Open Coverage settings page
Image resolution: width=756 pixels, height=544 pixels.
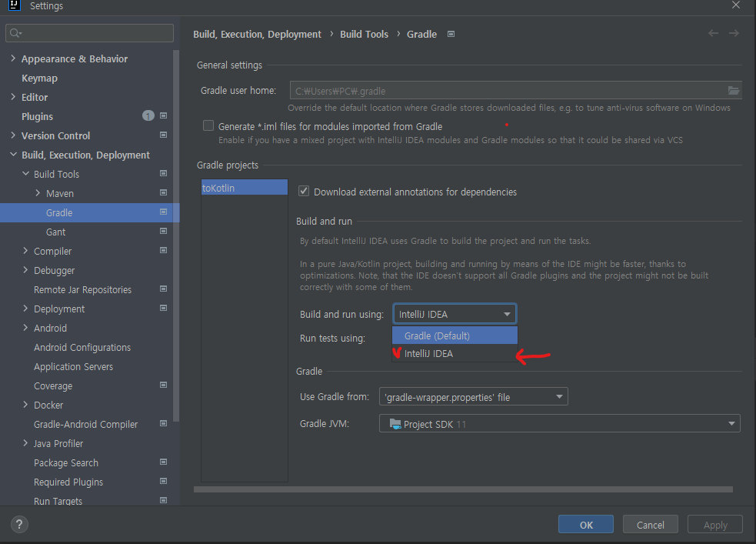point(53,385)
